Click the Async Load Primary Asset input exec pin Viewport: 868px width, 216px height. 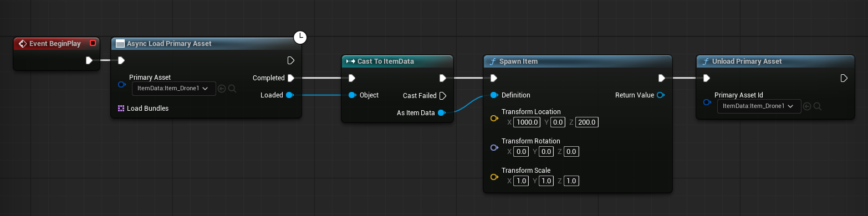coord(121,60)
